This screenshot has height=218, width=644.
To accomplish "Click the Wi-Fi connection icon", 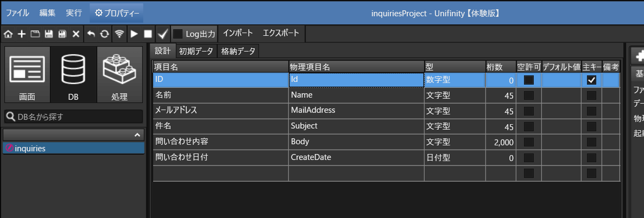I will (x=119, y=34).
